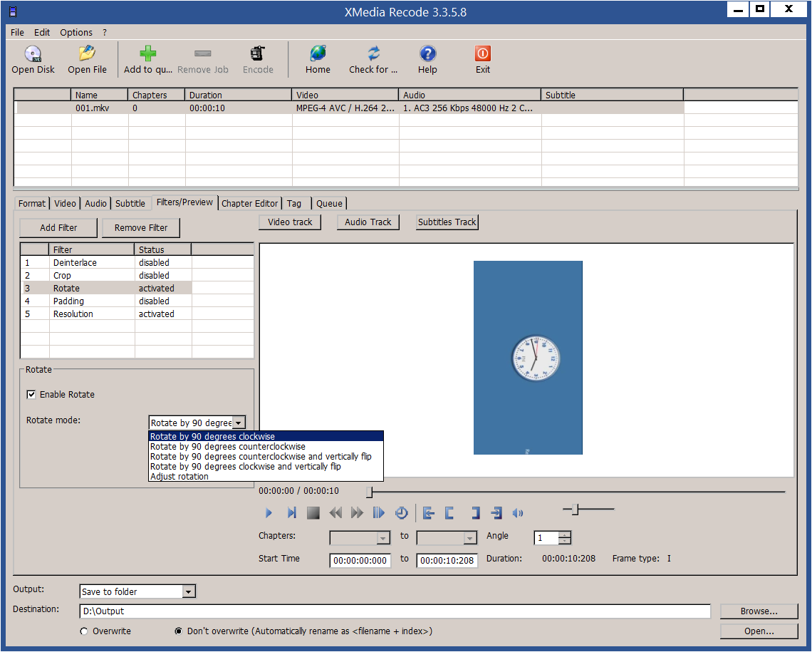Viewport: 812px width, 652px height.
Task: Click the Remove Job toolbar icon
Action: point(202,53)
